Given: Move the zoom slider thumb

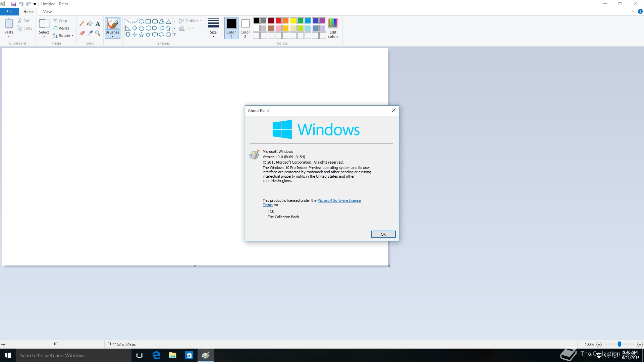Looking at the screenshot, I should tap(620, 344).
